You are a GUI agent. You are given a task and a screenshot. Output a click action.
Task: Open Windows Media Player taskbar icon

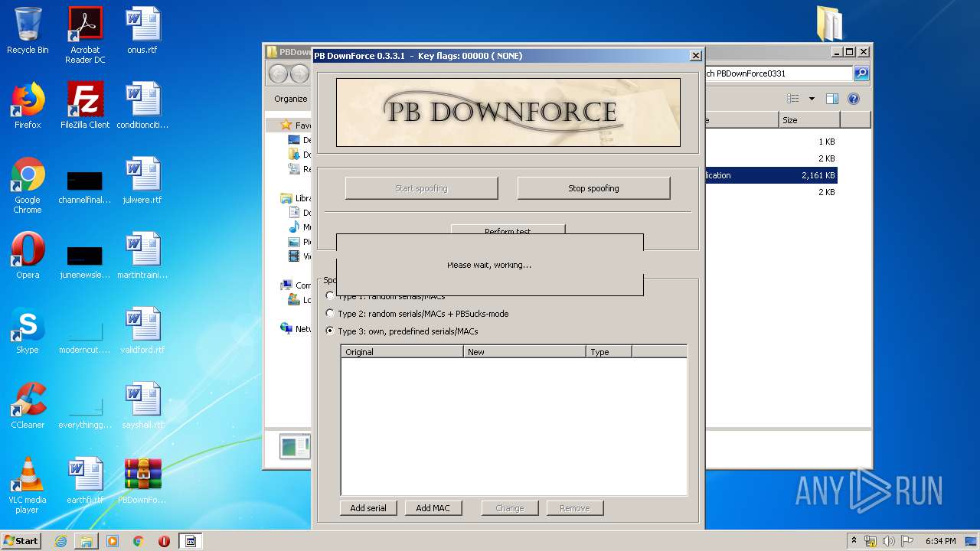[113, 541]
